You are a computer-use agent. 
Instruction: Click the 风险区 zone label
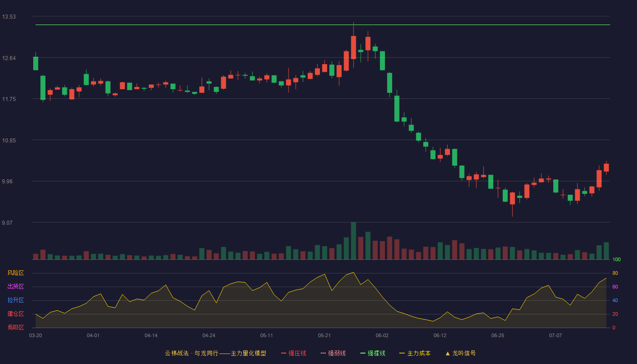click(x=16, y=273)
